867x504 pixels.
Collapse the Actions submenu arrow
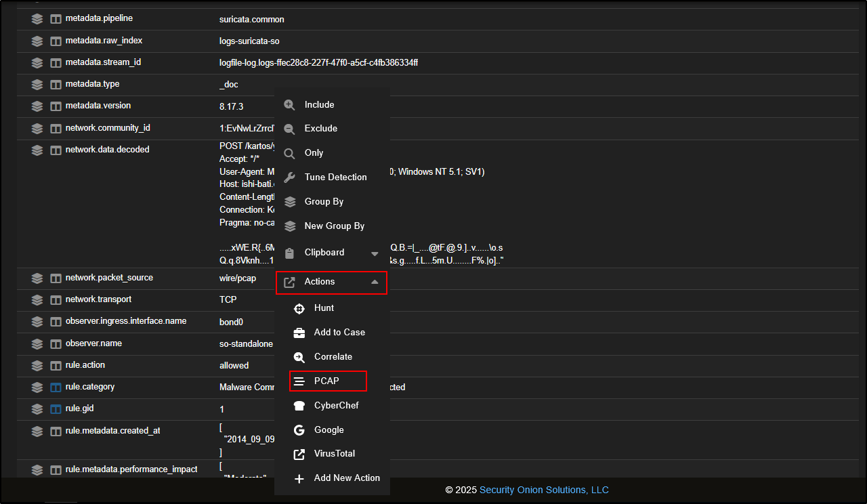[375, 282]
